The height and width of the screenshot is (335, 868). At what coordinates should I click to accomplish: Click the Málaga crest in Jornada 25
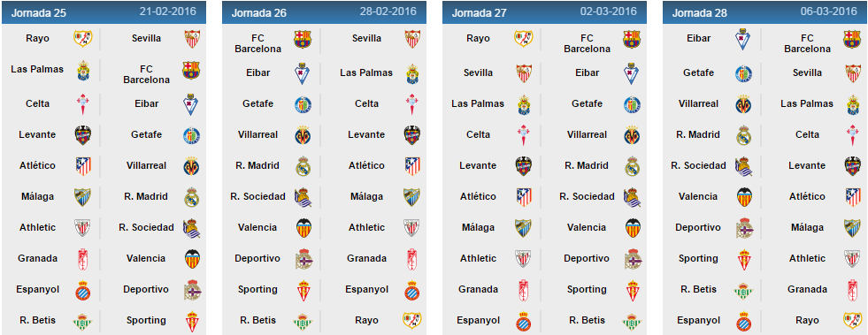pos(83,197)
